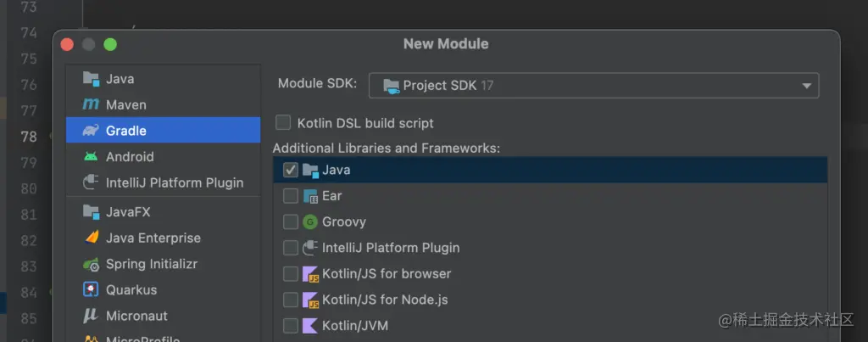The height and width of the screenshot is (342, 868).
Task: Click the Android robot icon
Action: (91, 156)
